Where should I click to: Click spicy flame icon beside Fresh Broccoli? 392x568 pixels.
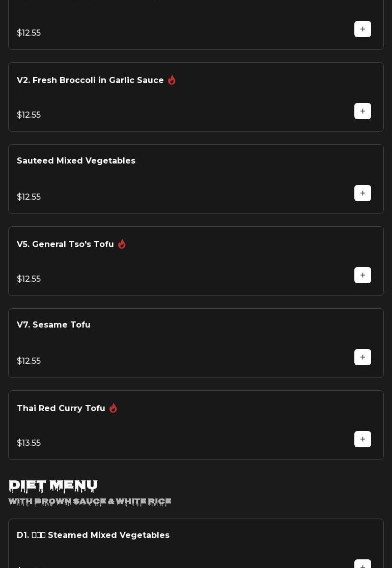tap(172, 80)
